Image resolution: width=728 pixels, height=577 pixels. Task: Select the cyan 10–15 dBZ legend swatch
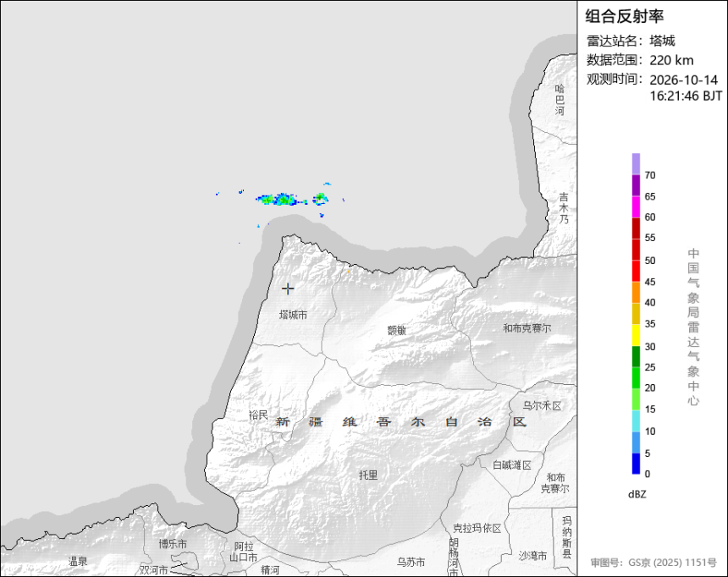pos(636,421)
